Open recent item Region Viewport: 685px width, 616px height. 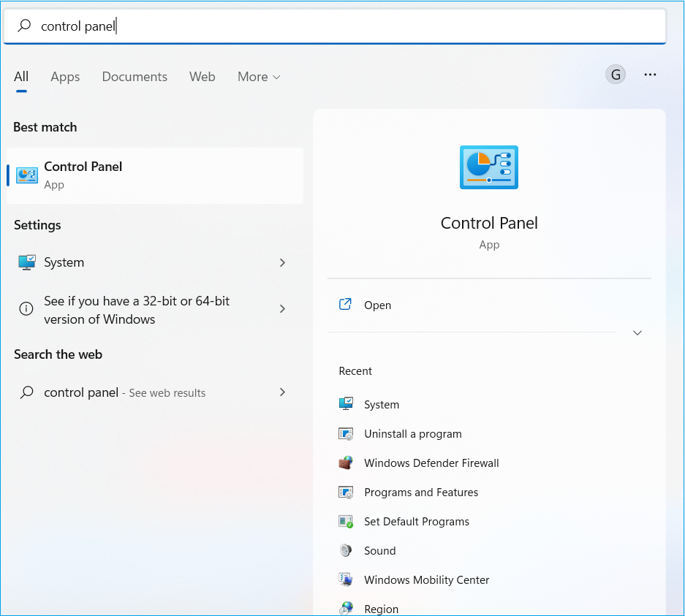point(489,607)
